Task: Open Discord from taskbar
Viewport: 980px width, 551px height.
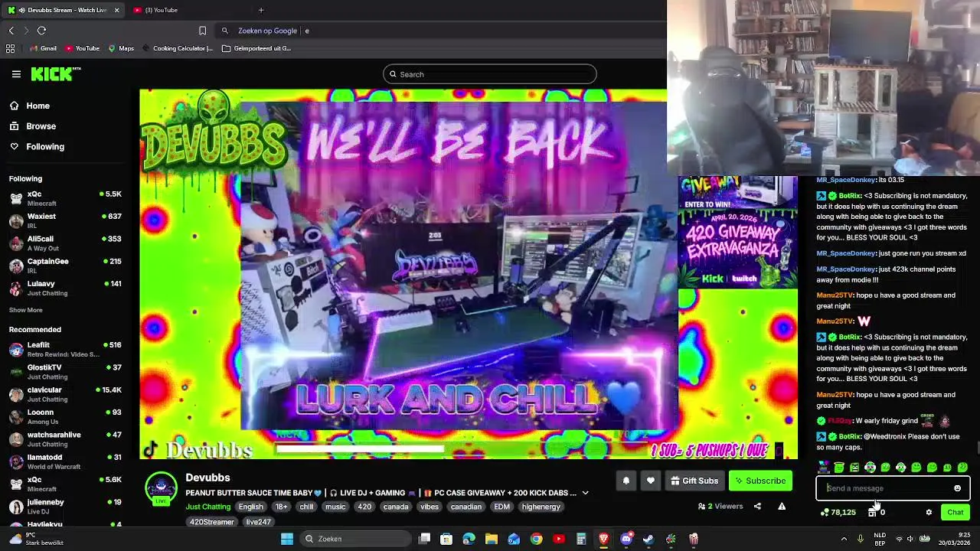Action: (x=626, y=539)
